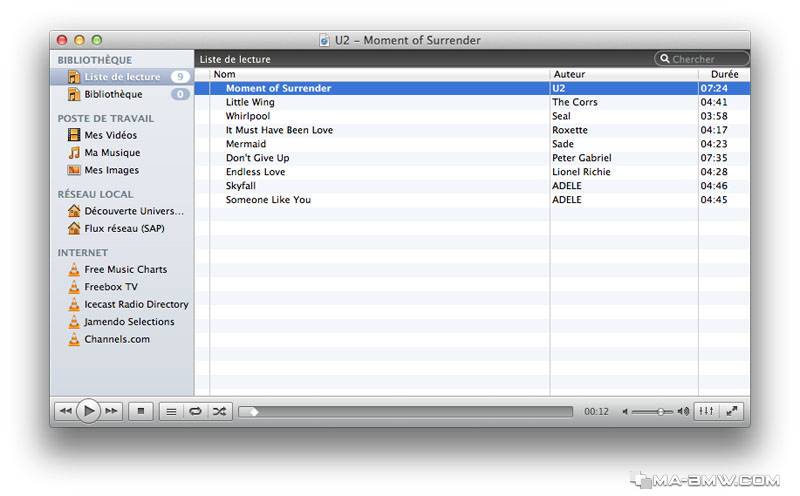Image resolution: width=800 pixels, height=496 pixels.
Task: Click Liste de lecture count badge 9
Action: (x=180, y=77)
